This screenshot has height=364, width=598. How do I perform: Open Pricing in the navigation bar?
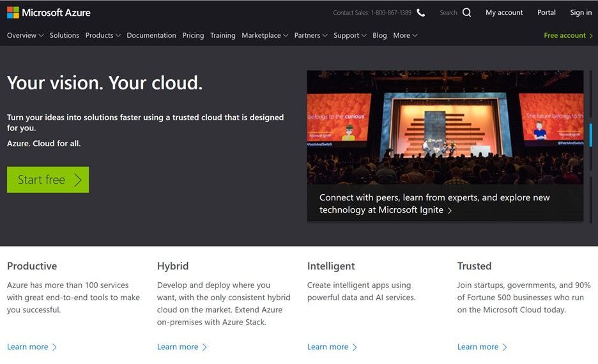click(193, 36)
